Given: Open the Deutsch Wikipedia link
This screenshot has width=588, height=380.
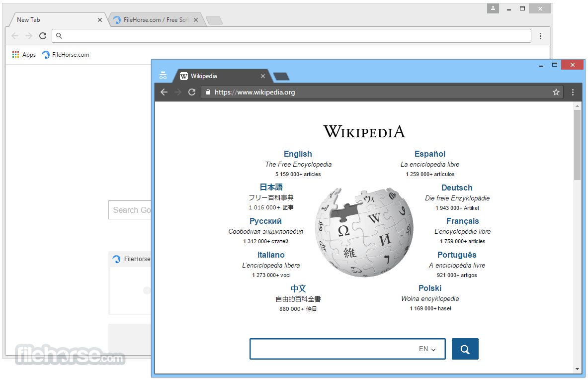Looking at the screenshot, I should 457,188.
